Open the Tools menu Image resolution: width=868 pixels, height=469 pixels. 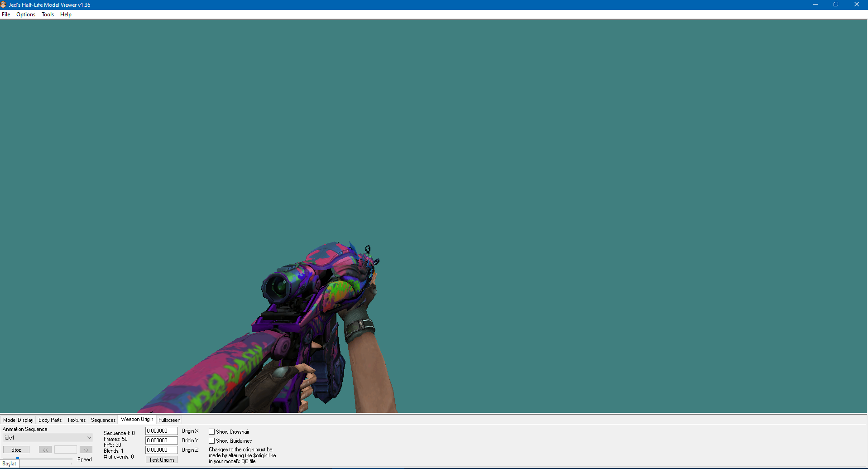(x=48, y=15)
